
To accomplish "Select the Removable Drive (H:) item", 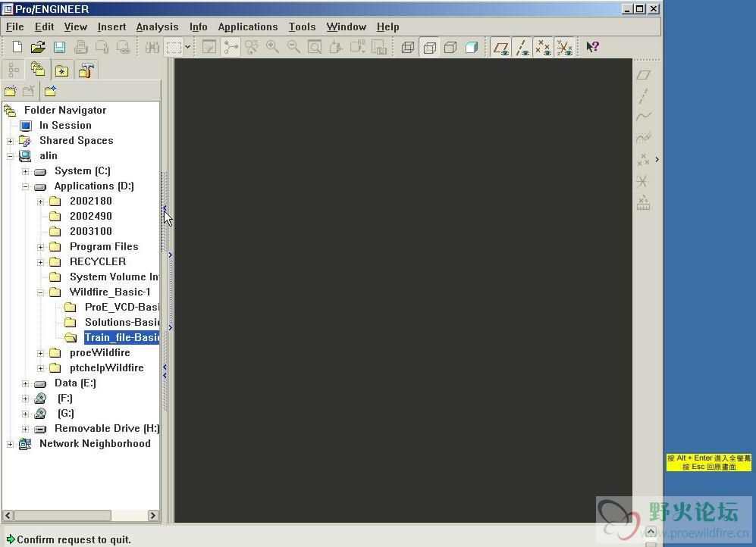I will [107, 429].
